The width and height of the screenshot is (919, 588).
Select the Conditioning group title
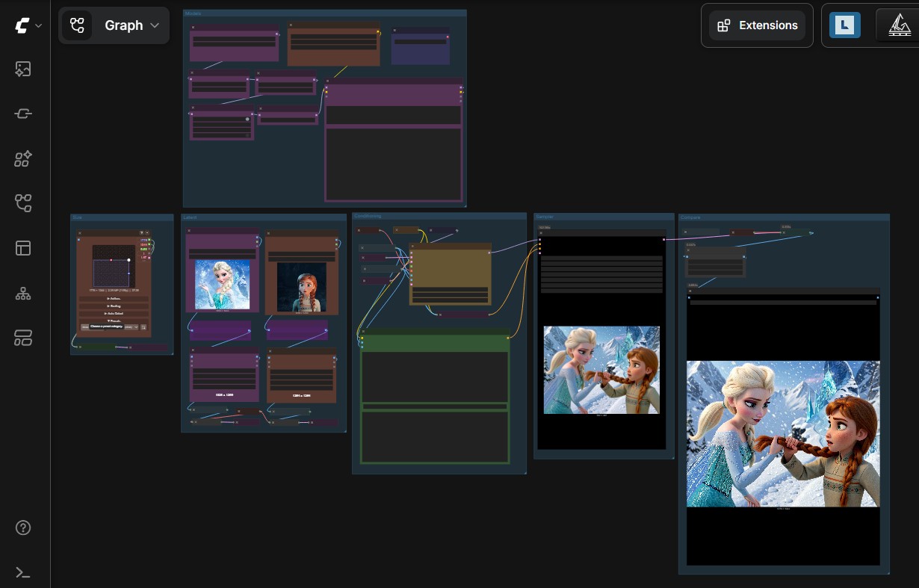click(x=368, y=216)
